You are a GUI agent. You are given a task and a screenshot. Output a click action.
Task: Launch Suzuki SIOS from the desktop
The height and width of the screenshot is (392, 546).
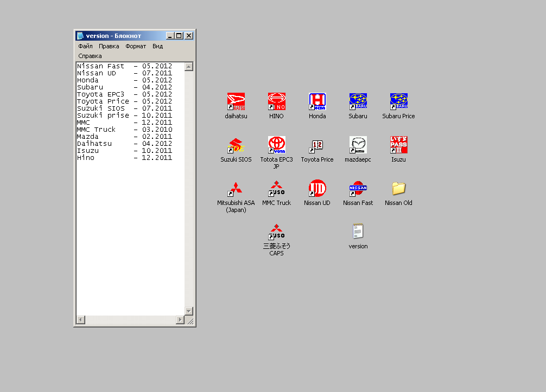(x=236, y=145)
